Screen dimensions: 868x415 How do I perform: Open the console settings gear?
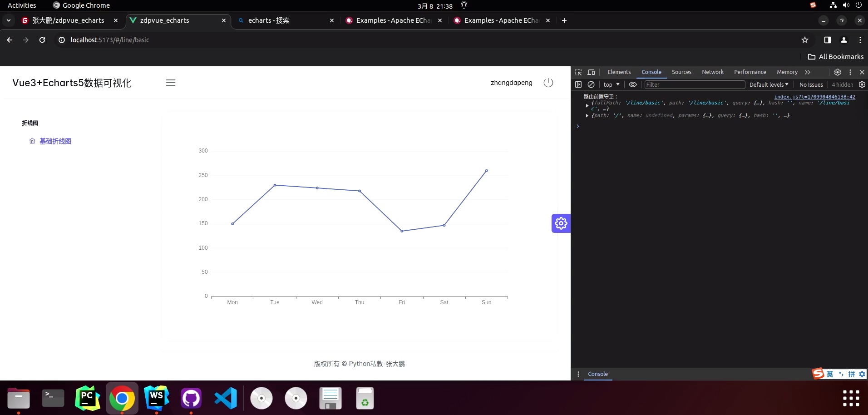tap(862, 84)
